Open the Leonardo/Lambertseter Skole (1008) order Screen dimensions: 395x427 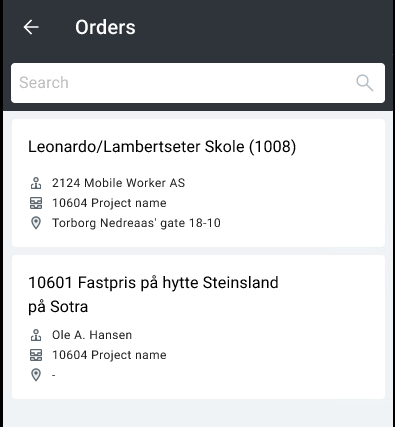click(x=198, y=183)
